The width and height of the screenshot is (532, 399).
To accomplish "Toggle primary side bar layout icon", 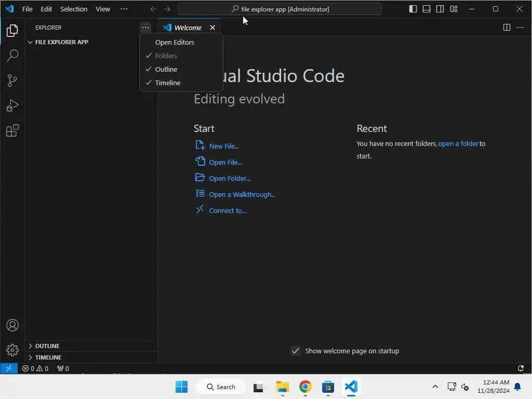I will tap(413, 9).
